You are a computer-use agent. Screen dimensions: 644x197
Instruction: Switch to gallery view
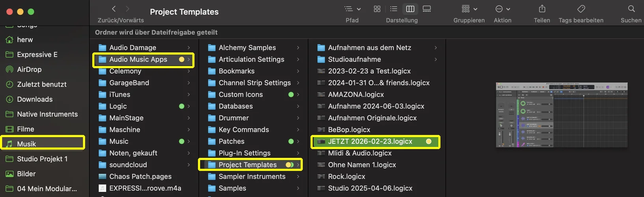[x=427, y=9]
